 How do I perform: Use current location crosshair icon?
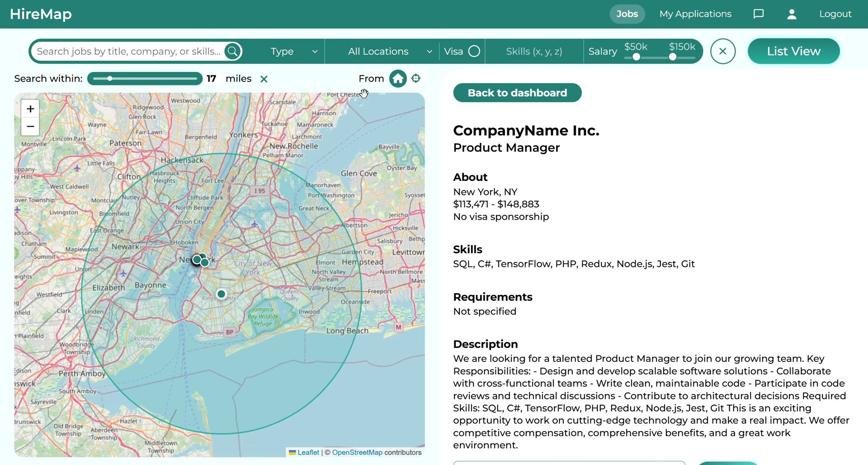[416, 78]
